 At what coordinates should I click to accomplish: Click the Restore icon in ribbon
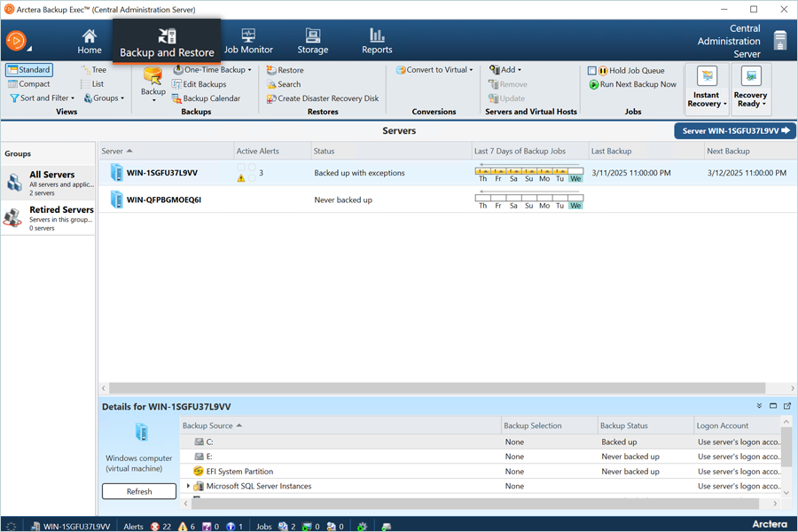tap(271, 70)
